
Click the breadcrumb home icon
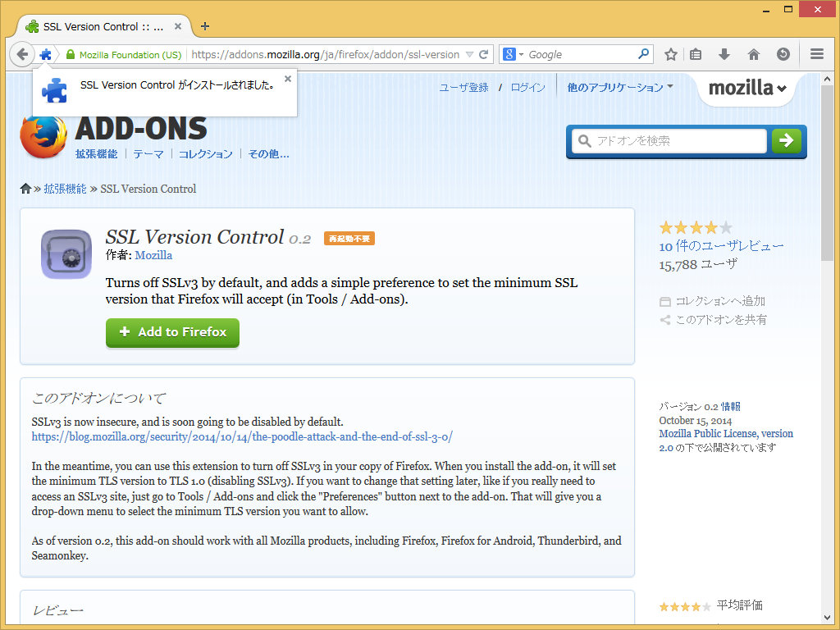pyautogui.click(x=25, y=189)
